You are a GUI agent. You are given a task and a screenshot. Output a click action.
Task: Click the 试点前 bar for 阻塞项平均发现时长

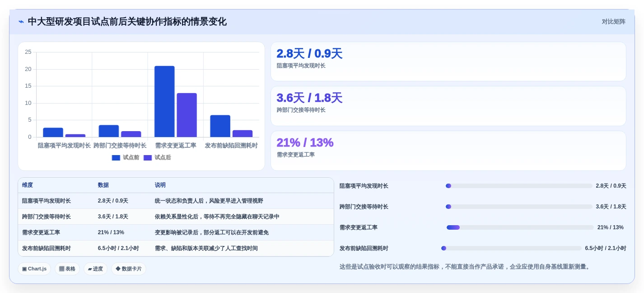tap(53, 132)
